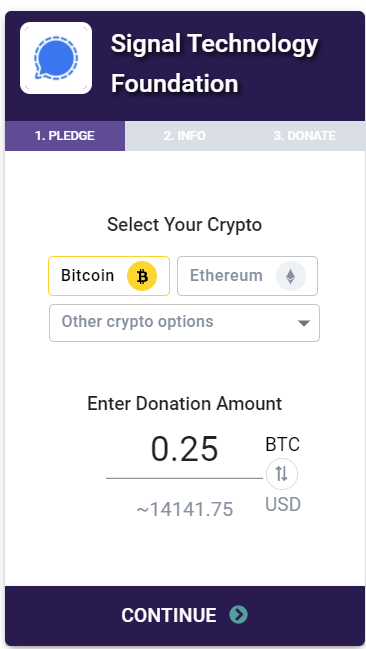Click the teal arrow icon beside CONTINUE

[x=238, y=615]
